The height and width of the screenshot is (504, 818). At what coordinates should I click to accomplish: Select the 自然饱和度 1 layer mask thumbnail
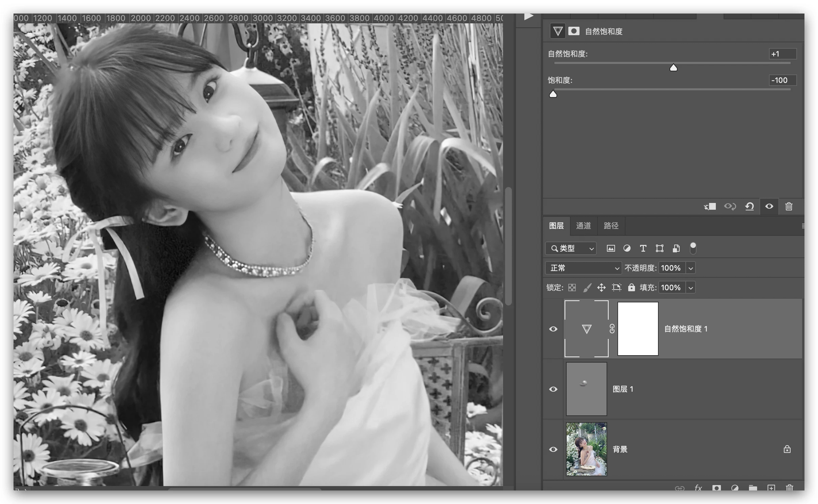tap(638, 329)
